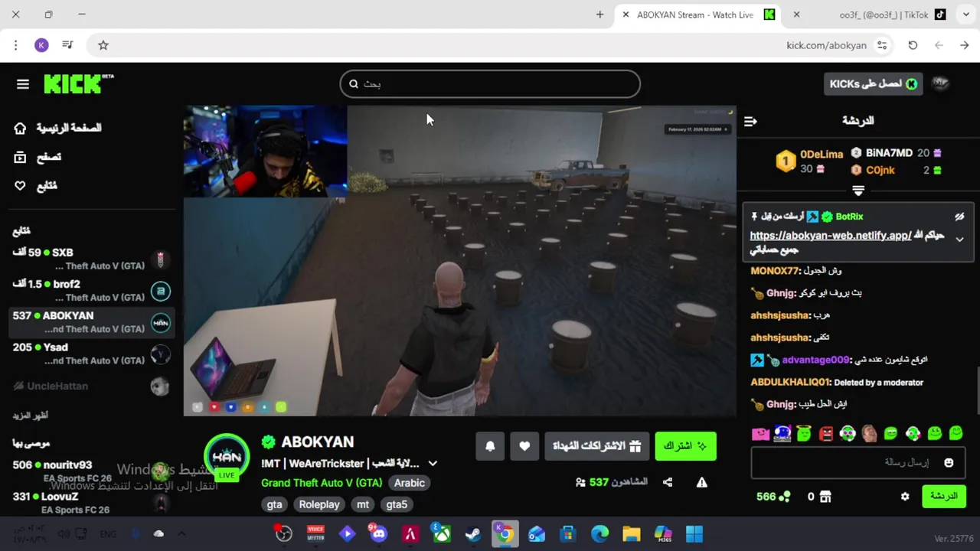Open nouritv93 recommended channel
The height and width of the screenshot is (551, 980).
92,471
